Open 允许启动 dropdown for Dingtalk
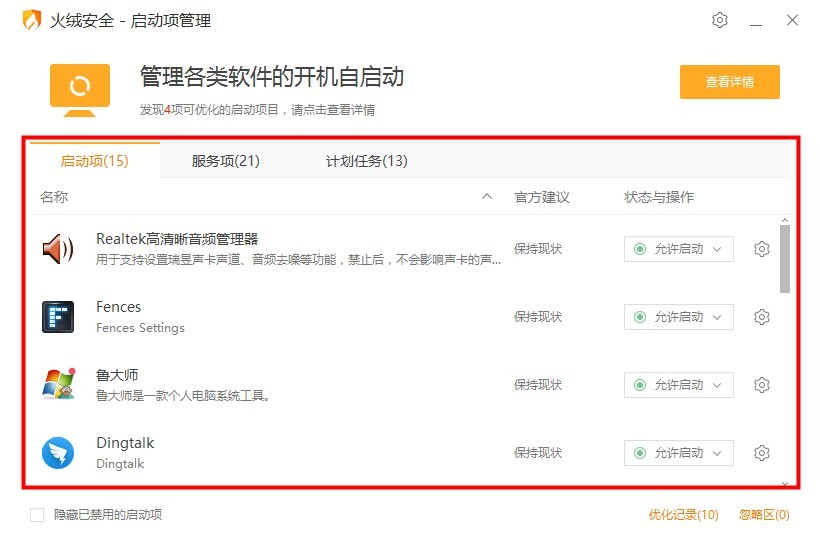The height and width of the screenshot is (540, 820). tap(678, 453)
